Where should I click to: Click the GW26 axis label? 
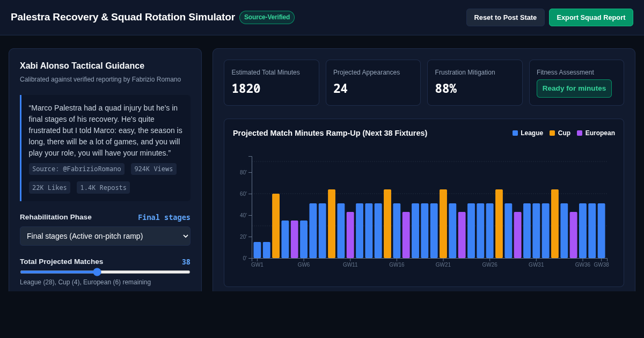coord(489,264)
